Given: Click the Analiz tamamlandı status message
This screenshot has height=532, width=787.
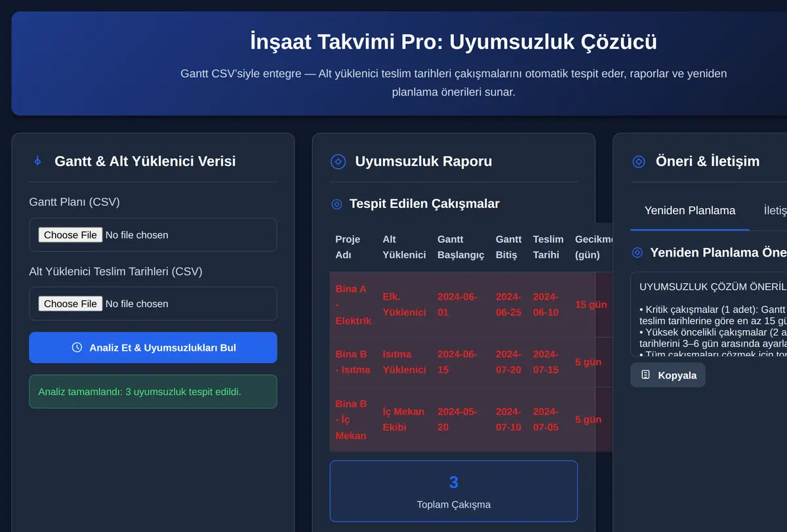Looking at the screenshot, I should point(153,392).
